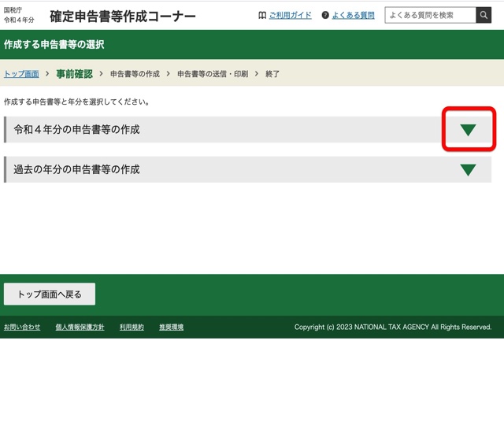Open the よくある質問 link
Image resolution: width=504 pixels, height=433 pixels.
pos(353,16)
